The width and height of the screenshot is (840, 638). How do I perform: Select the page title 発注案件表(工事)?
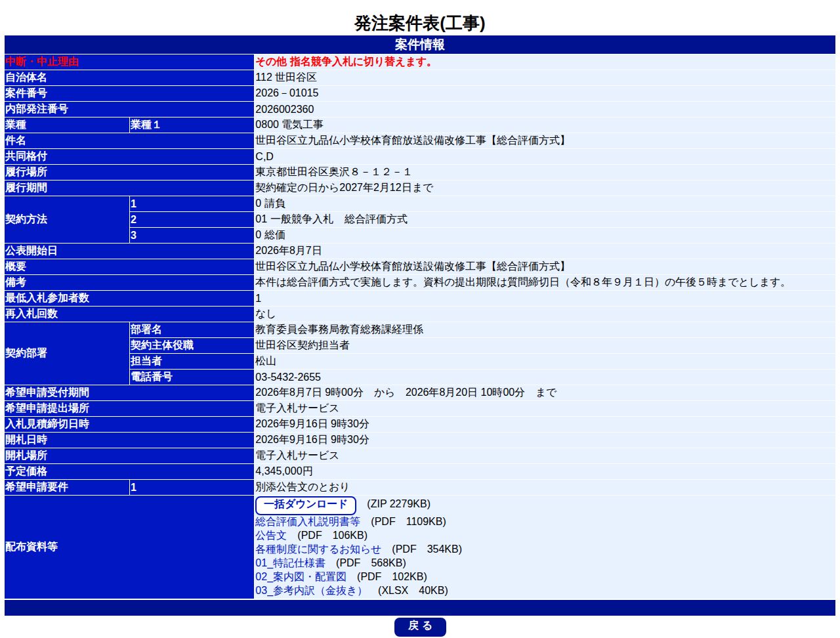point(420,23)
